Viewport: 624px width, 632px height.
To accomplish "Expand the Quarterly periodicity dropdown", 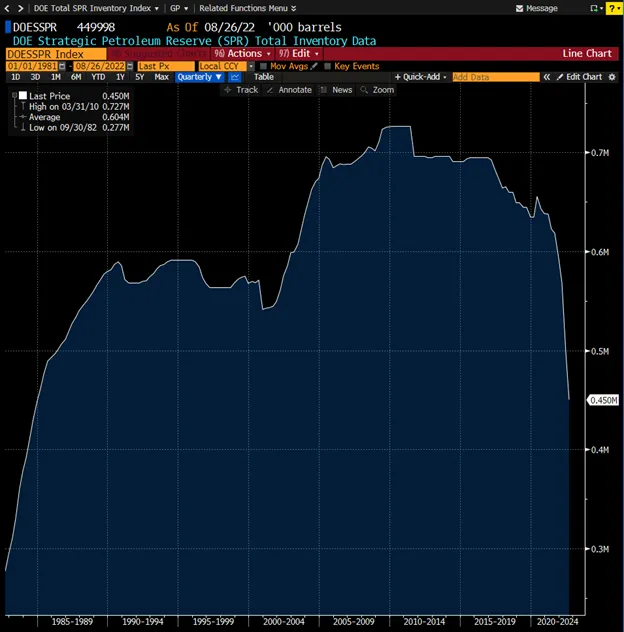I will pos(200,77).
